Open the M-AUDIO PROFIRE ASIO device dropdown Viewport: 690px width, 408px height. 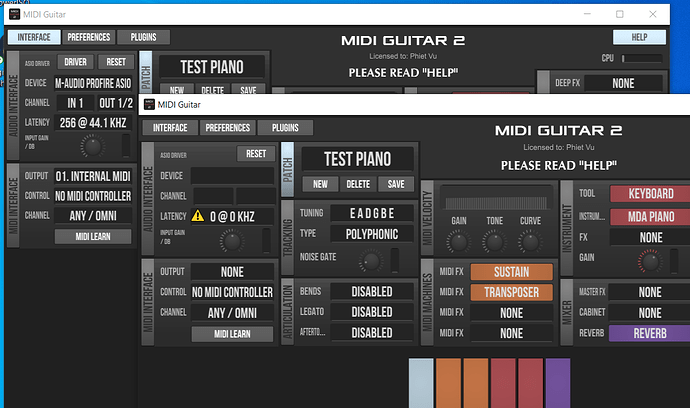pos(93,83)
